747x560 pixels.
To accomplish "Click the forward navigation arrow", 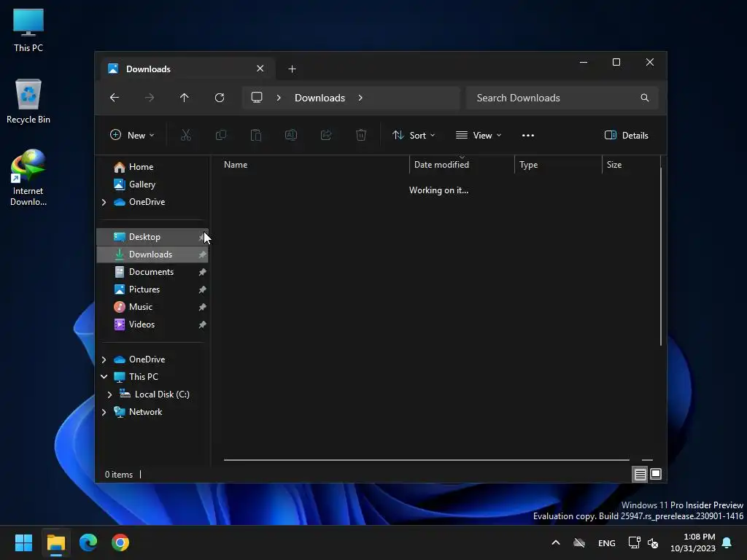I will pos(149,98).
